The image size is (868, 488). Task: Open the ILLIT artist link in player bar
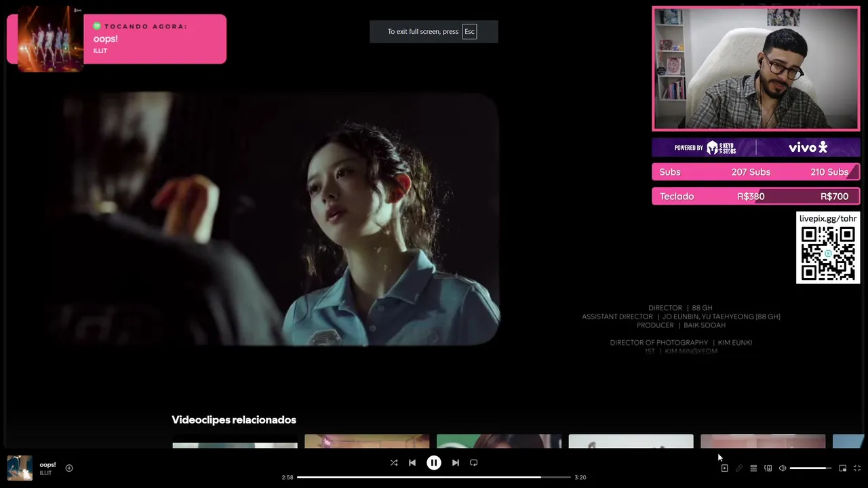coord(45,473)
